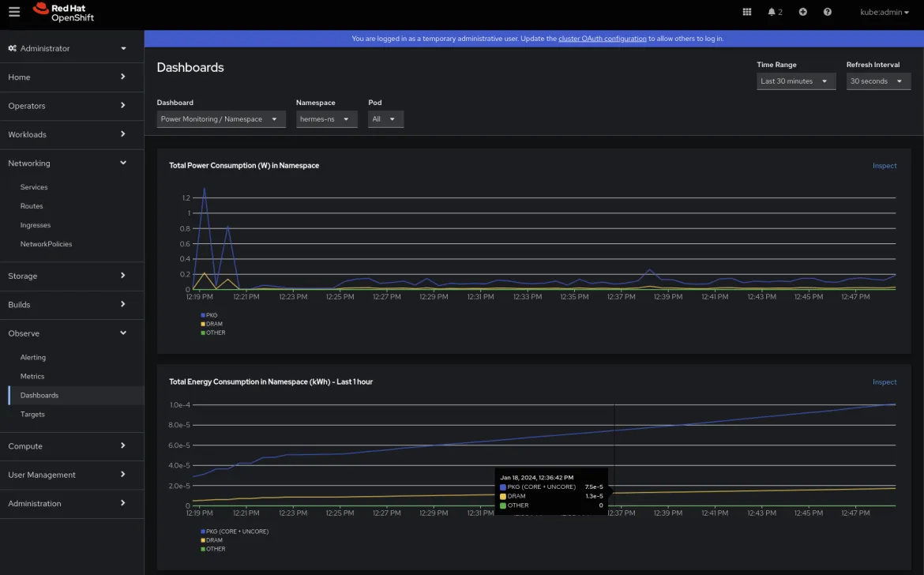This screenshot has width=924, height=575.
Task: Open the Namespace hermes-ns dropdown
Action: click(x=326, y=119)
